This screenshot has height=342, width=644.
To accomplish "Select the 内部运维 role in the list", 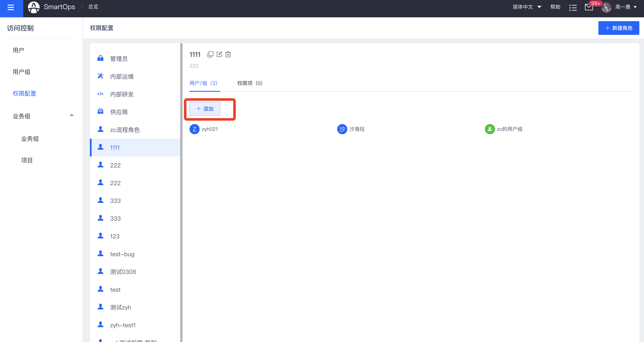I will coord(122,76).
